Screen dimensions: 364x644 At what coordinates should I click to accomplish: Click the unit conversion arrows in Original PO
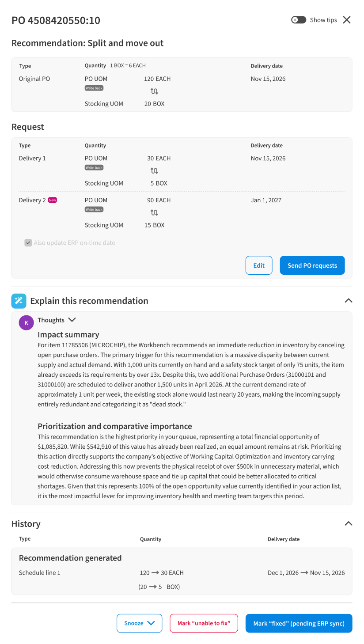[154, 91]
